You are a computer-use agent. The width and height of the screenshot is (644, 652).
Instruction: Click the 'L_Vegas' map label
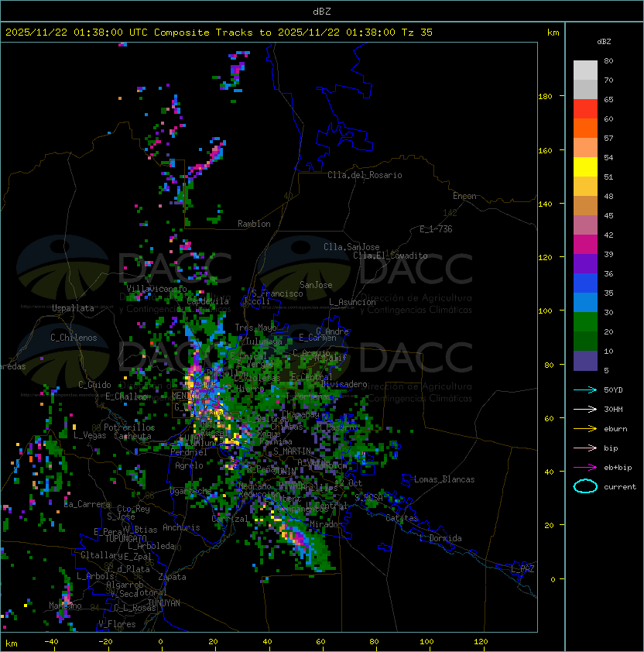pos(90,435)
